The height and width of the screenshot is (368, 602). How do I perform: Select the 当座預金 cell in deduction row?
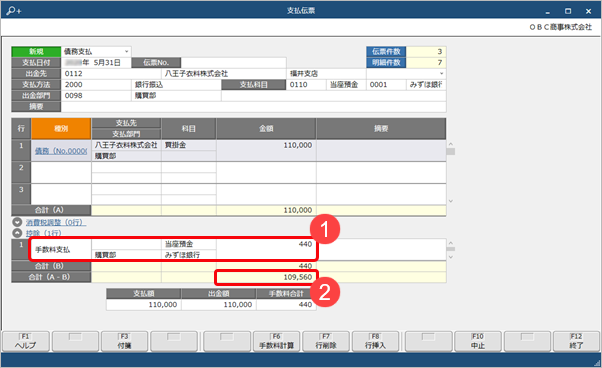(189, 244)
